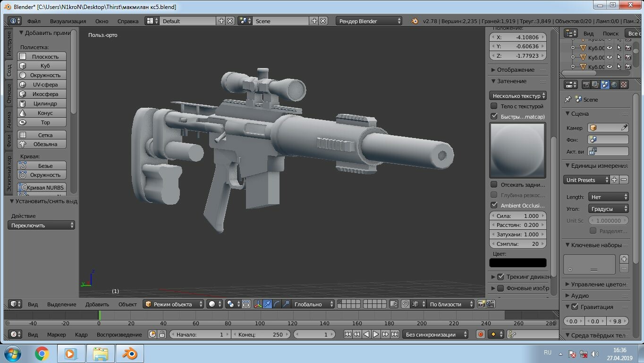Add a new scene with plus button
644x363 pixels.
pos(314,21)
